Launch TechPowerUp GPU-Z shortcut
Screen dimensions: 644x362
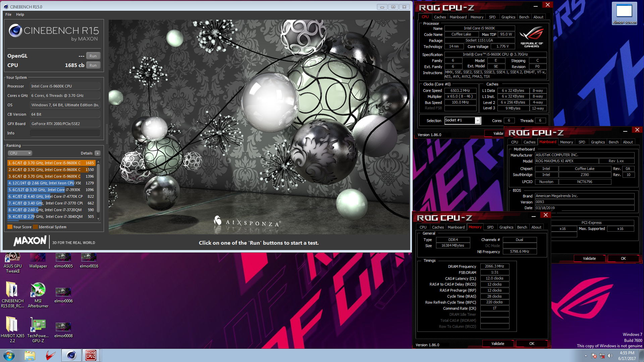(x=38, y=329)
